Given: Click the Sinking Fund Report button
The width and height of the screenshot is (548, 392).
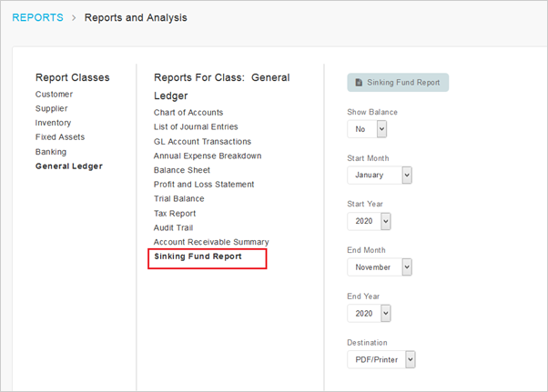Looking at the screenshot, I should click(x=398, y=83).
